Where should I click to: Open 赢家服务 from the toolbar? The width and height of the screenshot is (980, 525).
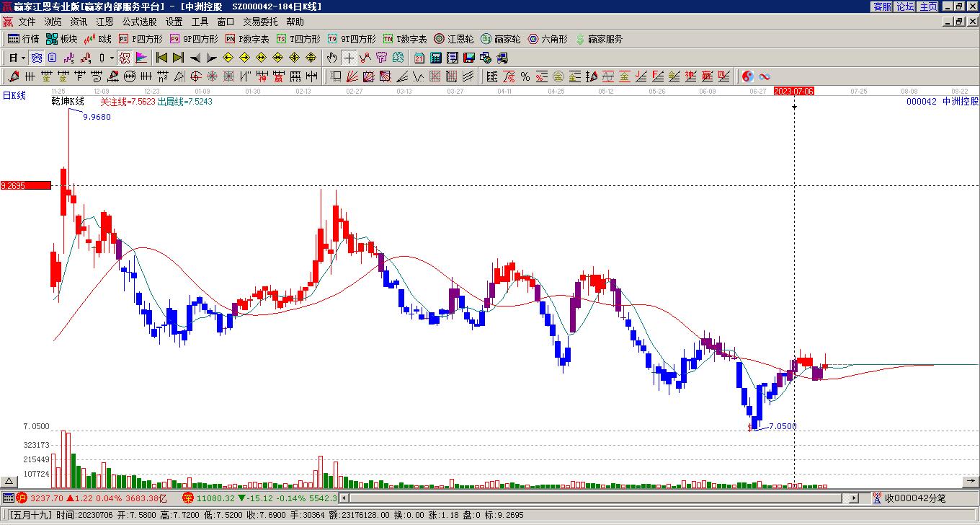(x=599, y=39)
